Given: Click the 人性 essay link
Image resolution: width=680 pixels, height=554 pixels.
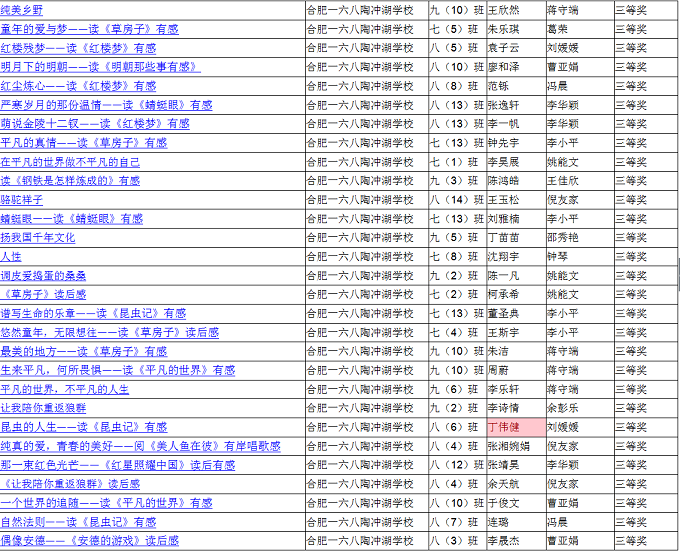Looking at the screenshot, I should pyautogui.click(x=11, y=257).
